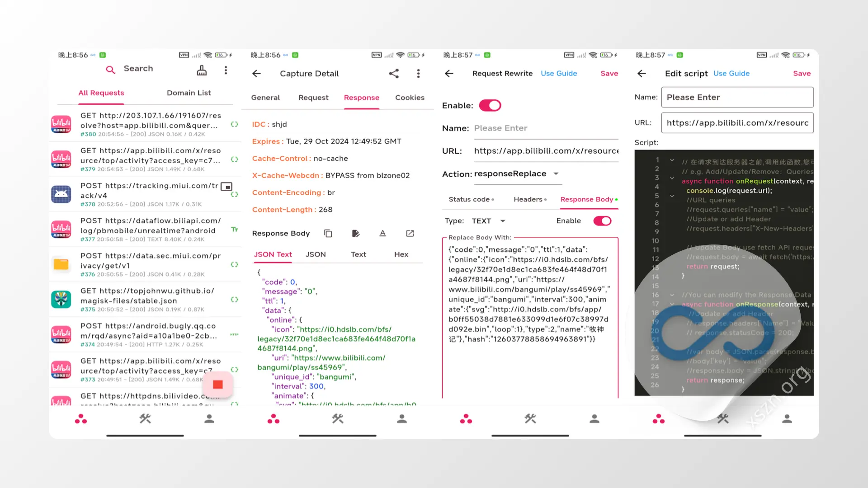Tap Magisk icon of topjohnwu.github.io request
Screen dimensions: 868x488
click(x=61, y=300)
